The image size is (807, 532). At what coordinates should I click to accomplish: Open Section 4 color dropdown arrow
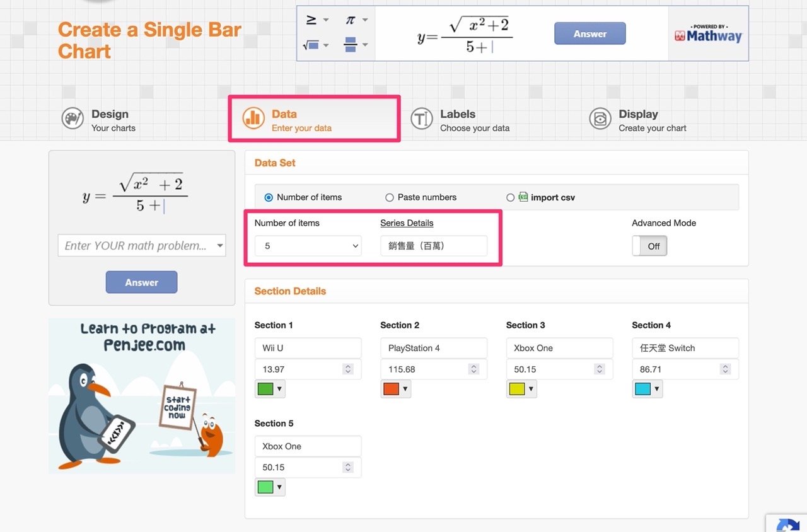click(657, 389)
